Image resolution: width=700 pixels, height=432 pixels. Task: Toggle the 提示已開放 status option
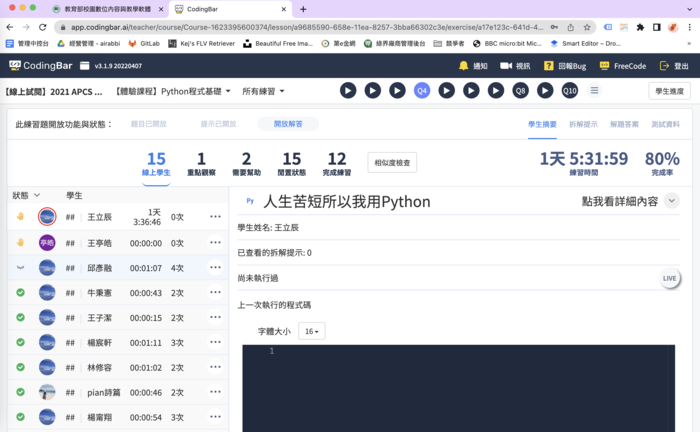[218, 124]
